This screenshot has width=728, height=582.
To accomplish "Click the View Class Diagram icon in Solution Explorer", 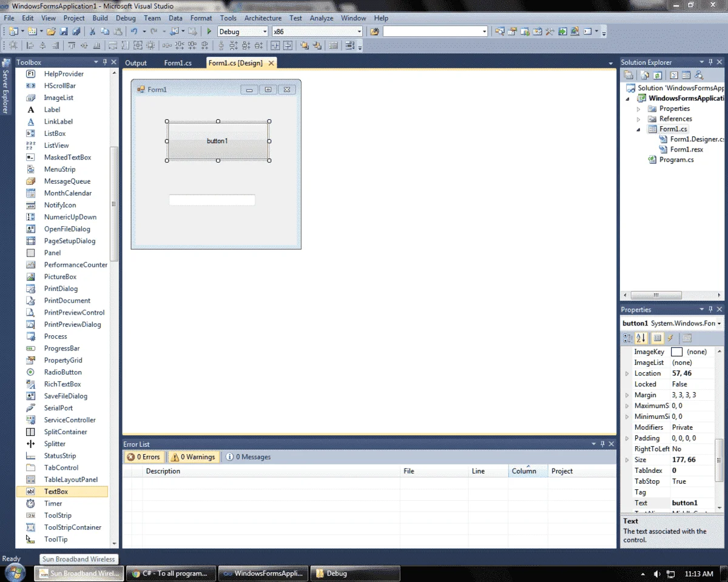I will point(699,75).
